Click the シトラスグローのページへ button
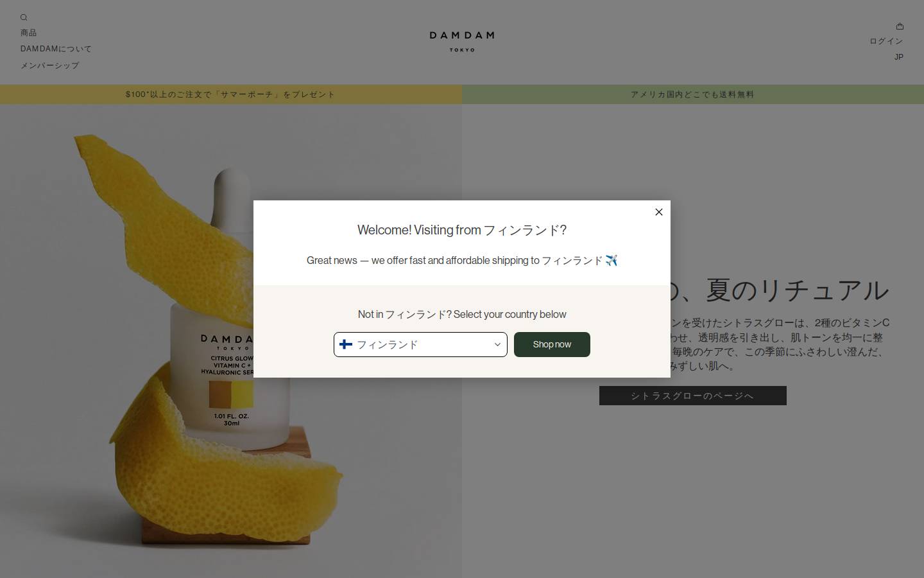Viewport: 924px width, 578px height. [x=693, y=396]
